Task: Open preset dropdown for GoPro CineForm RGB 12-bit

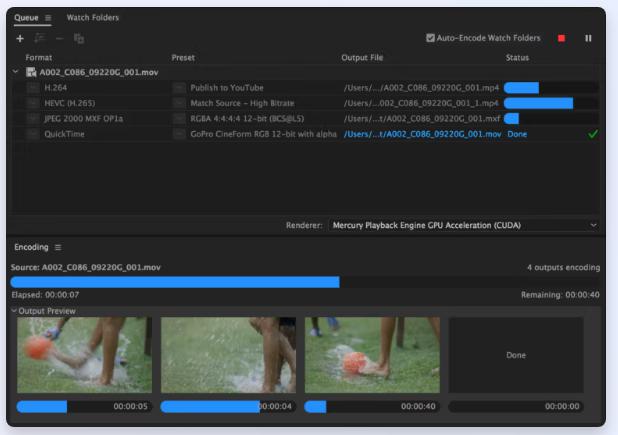Action: 179,134
